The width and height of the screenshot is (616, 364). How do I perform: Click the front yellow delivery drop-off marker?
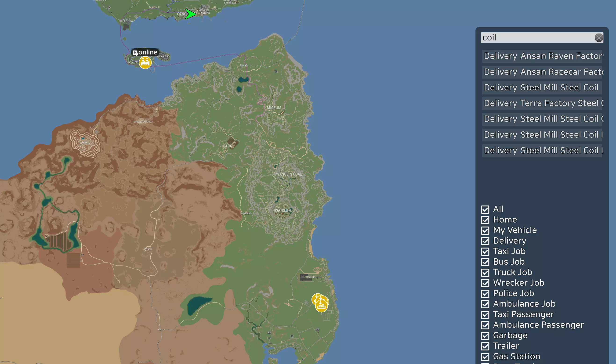point(321,306)
